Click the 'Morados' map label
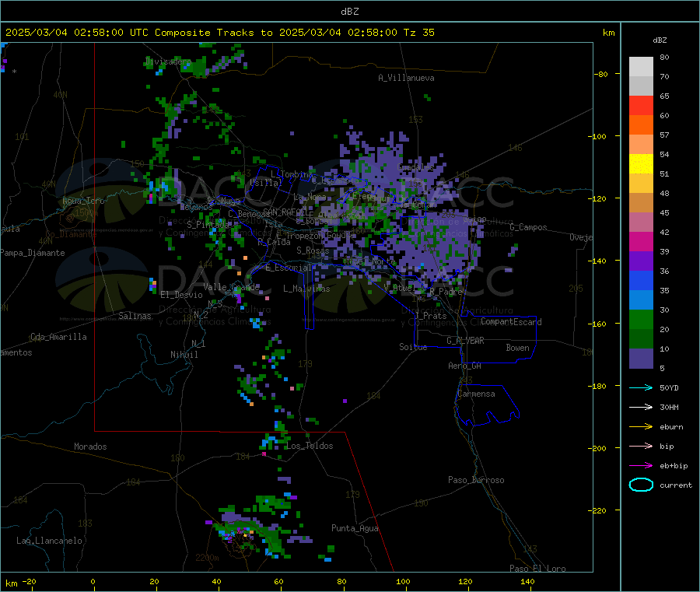This screenshot has height=592, width=700. [x=90, y=447]
